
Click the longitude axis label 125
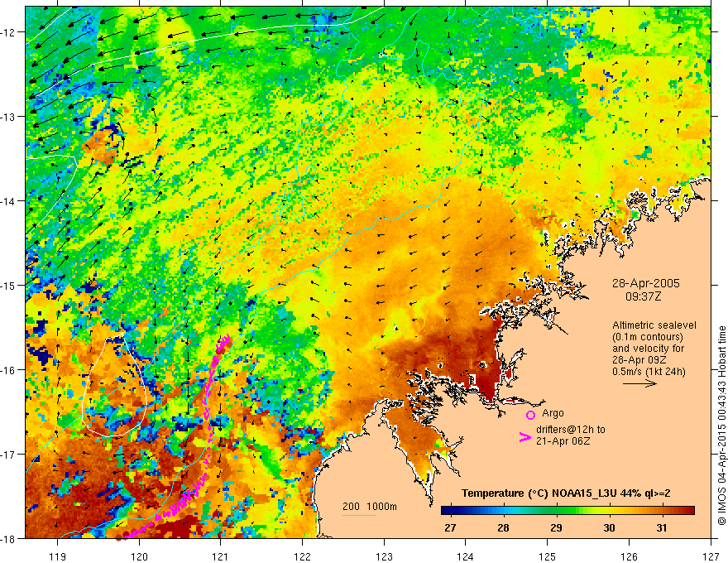coord(548,556)
